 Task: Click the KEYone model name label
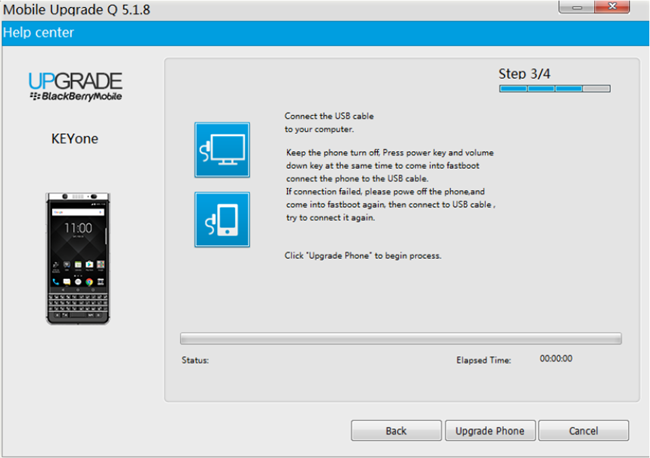pyautogui.click(x=75, y=139)
